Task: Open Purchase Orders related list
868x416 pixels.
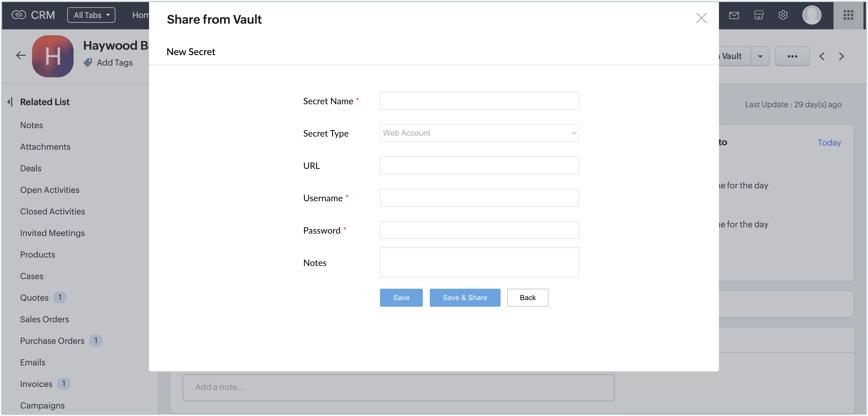Action: (52, 341)
